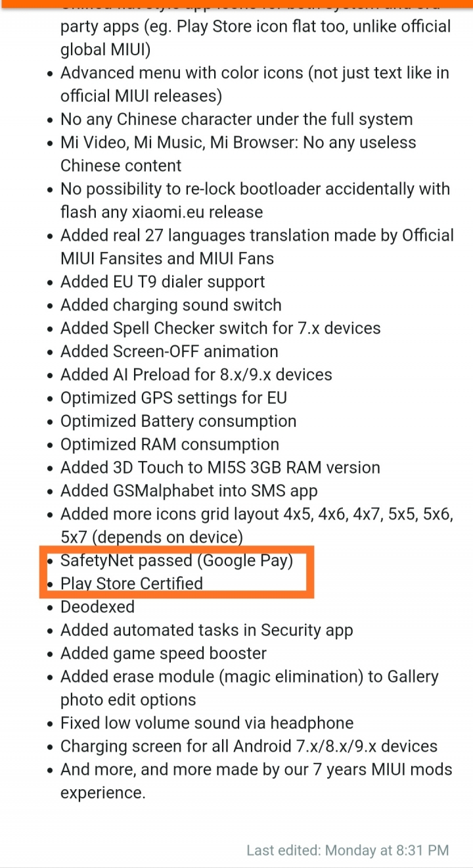Screen dimensions: 473x868
Task: Click the 'Added EU T9 dialer support' line
Action: coord(162,282)
